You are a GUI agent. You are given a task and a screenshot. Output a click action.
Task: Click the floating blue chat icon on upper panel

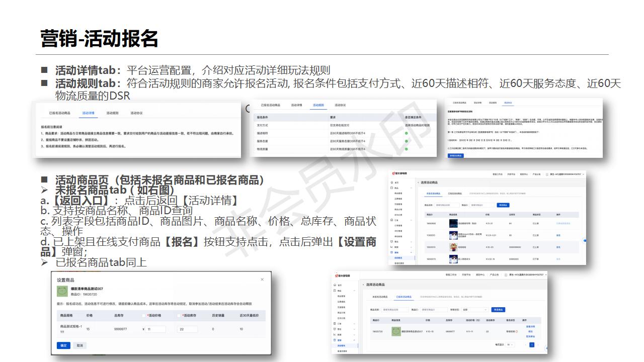[585, 241]
